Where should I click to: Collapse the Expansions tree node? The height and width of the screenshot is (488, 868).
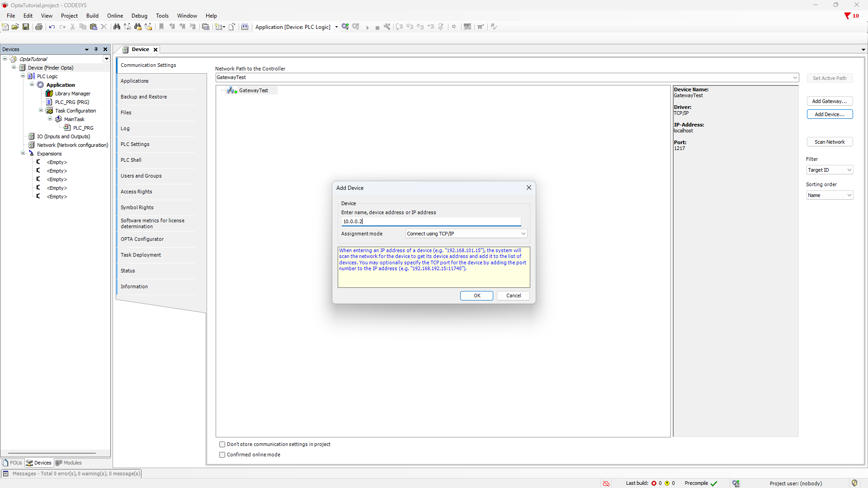[x=23, y=154]
